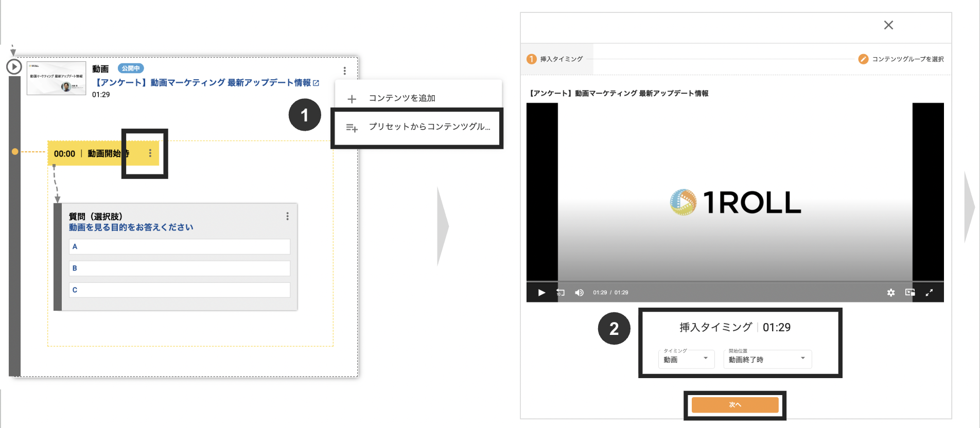Viewport: 980px width, 428px height.
Task: Click the 挿入タイミング 01:29 heading
Action: coord(735,327)
